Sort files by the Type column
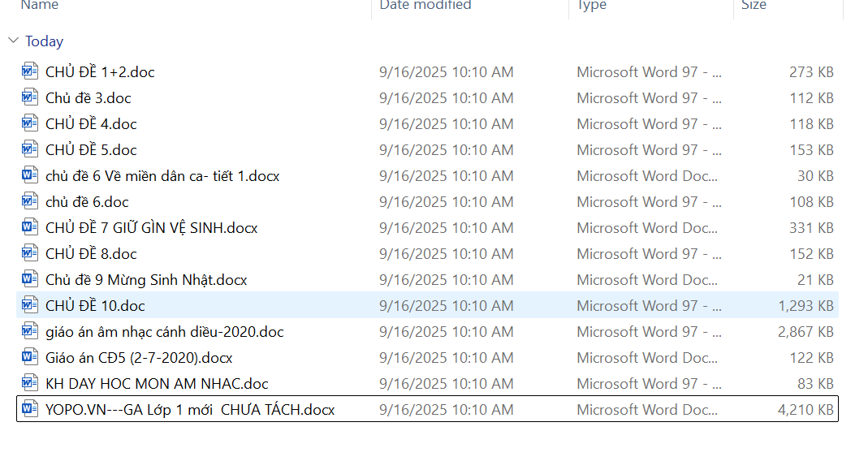868x474 pixels. coord(591,6)
